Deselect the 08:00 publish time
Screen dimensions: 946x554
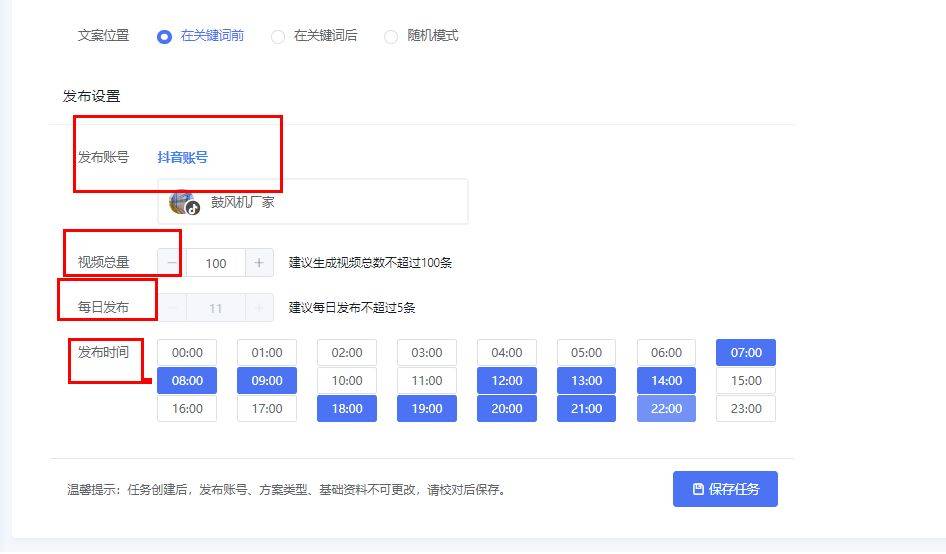(187, 381)
